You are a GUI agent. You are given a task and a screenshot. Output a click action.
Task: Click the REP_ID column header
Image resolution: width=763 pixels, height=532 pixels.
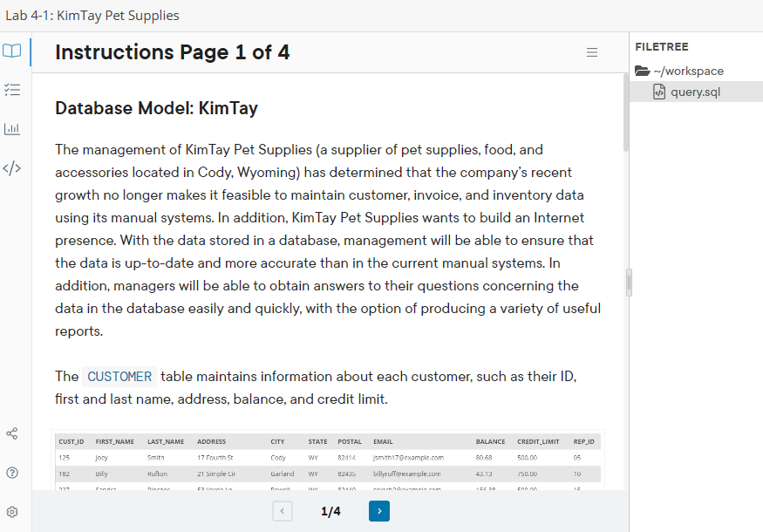pos(583,441)
